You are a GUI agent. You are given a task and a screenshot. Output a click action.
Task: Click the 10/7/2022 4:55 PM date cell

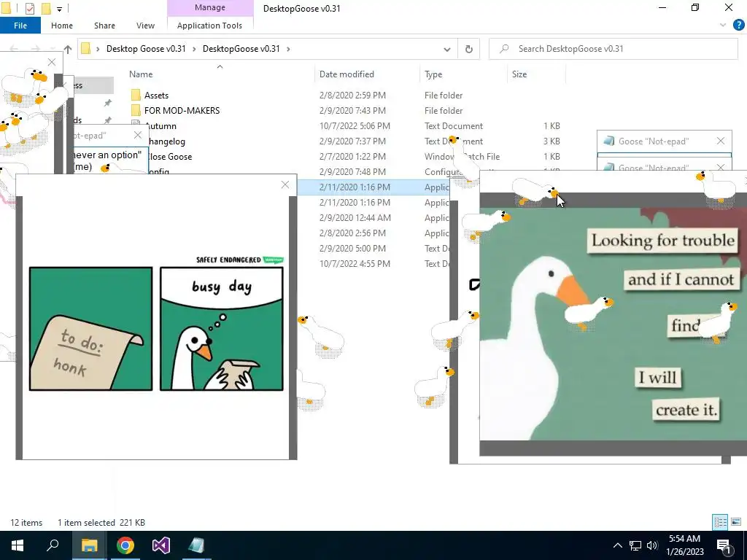pyautogui.click(x=355, y=263)
